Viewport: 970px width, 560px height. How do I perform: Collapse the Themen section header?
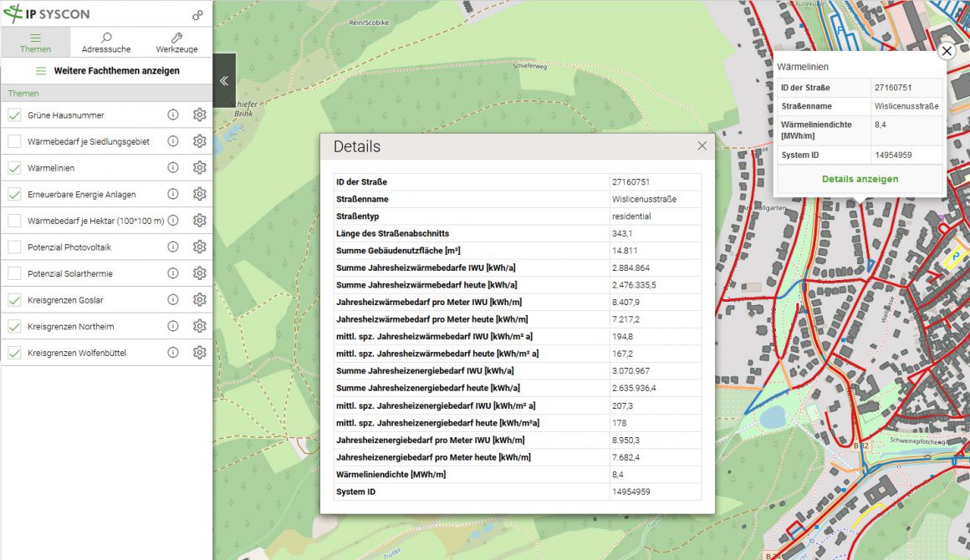click(106, 94)
